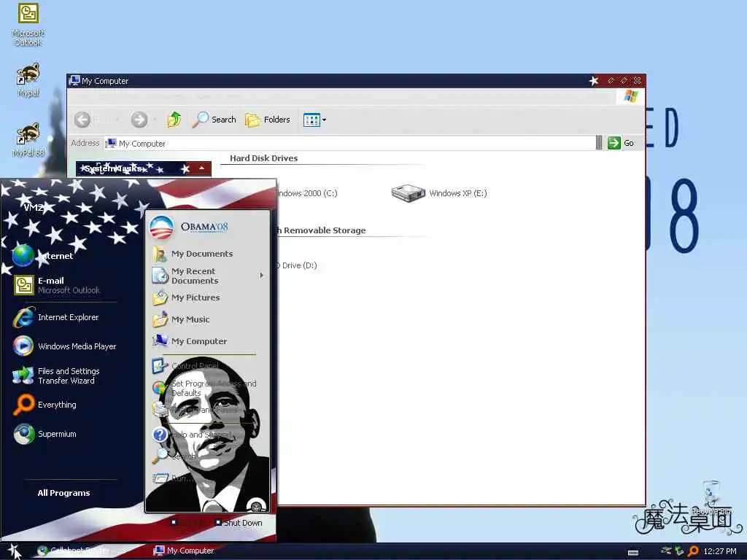Open My Documents from Start menu

click(x=193, y=254)
